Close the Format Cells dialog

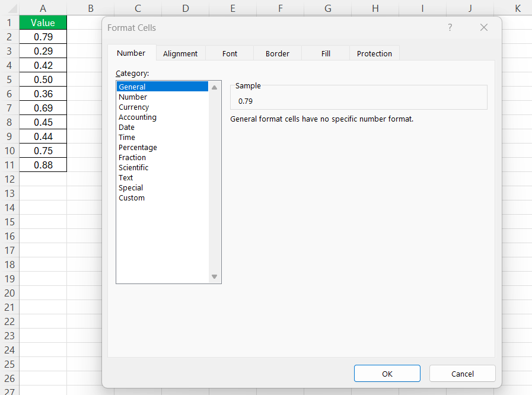484,27
